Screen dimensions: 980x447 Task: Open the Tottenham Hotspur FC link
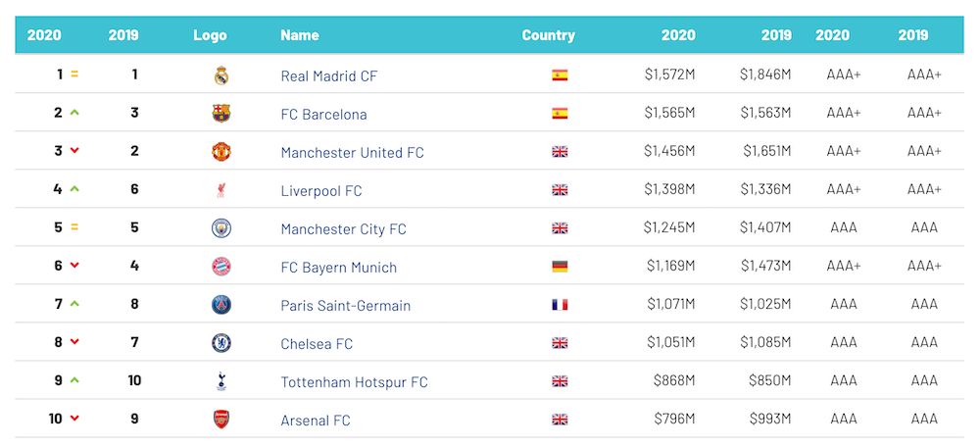coord(355,382)
